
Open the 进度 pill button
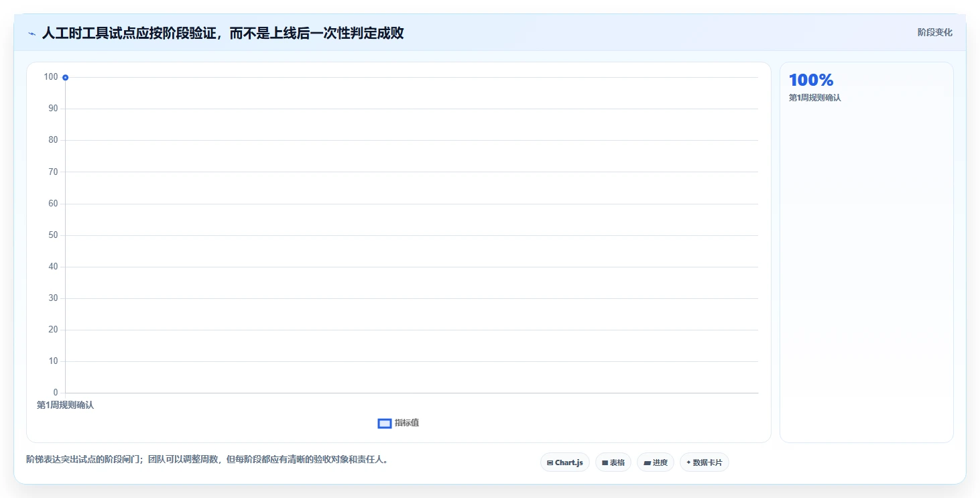(x=656, y=462)
